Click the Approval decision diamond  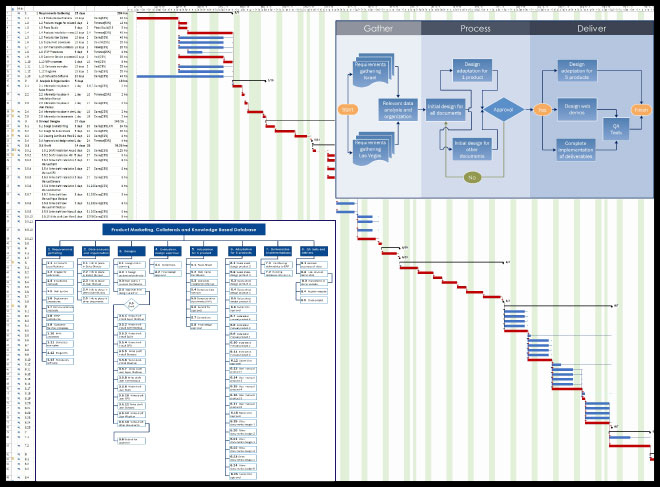click(503, 109)
